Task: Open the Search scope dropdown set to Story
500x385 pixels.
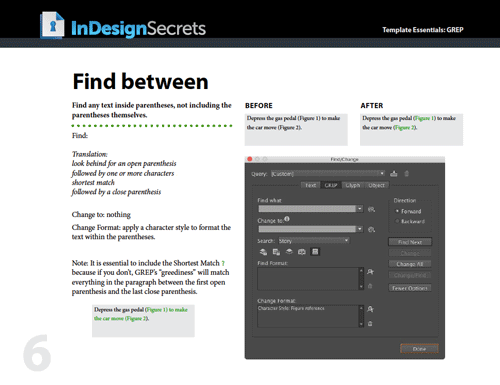Action: click(314, 241)
